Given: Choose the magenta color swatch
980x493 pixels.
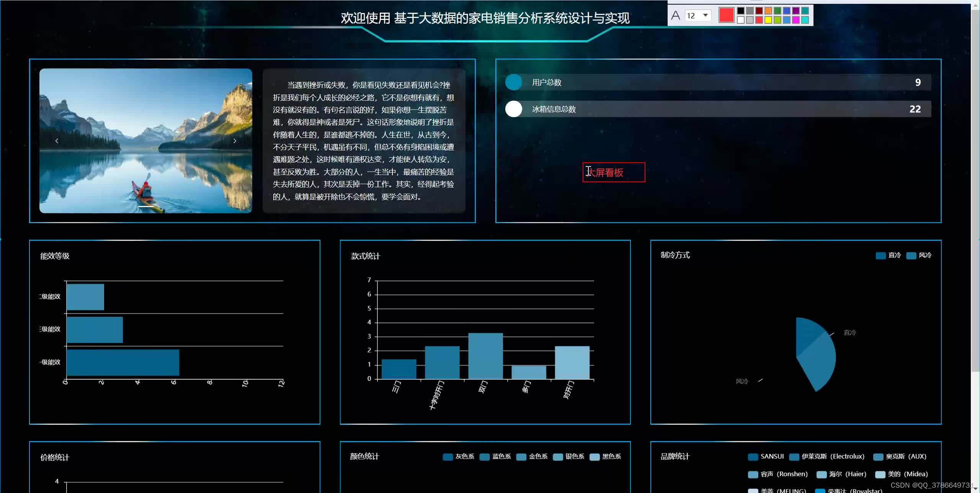Looking at the screenshot, I should (x=796, y=20).
